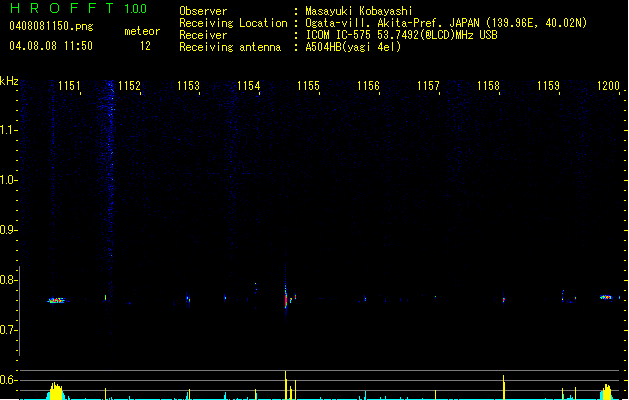Image resolution: width=629 pixels, height=400 pixels.
Task: Click the meteor count value 12
Action: pos(145,46)
